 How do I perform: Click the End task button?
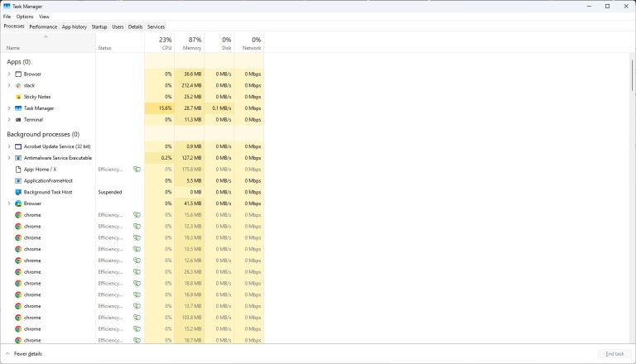click(x=614, y=354)
